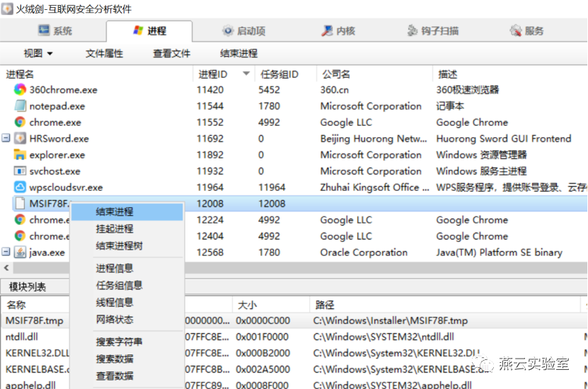The height and width of the screenshot is (389, 588).
Task: Select the explorer.exe process name
Action: (57, 155)
